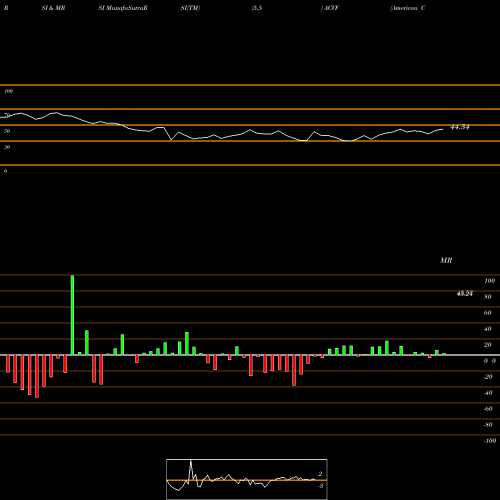Click the RSI axis label 70
Viewport: 500px width, 500px height.
tap(7, 115)
